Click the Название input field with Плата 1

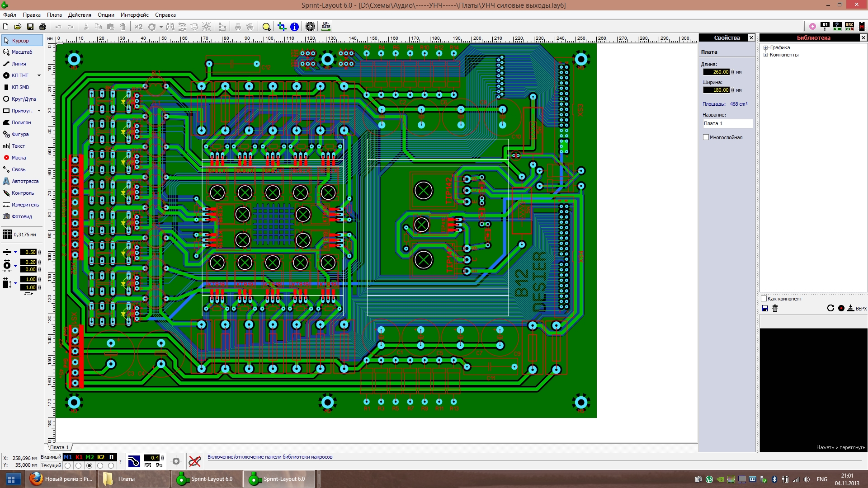pos(727,123)
